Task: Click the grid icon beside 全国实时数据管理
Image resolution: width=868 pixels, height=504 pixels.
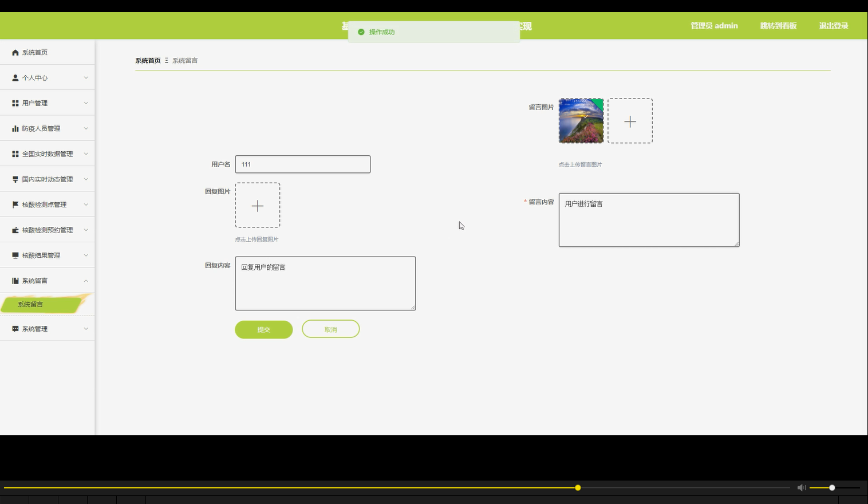Action: (15, 154)
